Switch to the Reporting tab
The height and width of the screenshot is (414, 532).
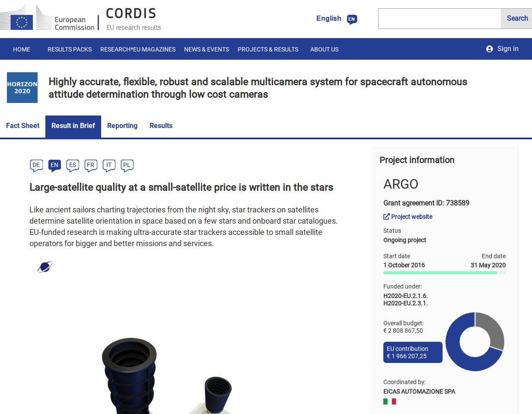tap(122, 126)
